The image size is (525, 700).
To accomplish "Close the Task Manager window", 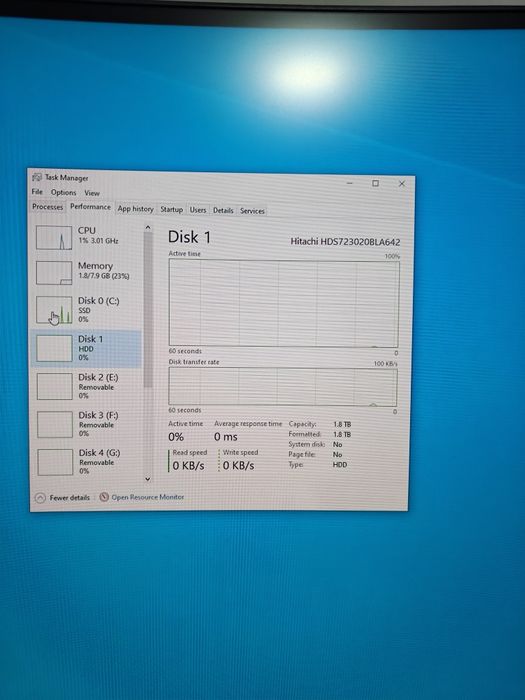I will 402,183.
